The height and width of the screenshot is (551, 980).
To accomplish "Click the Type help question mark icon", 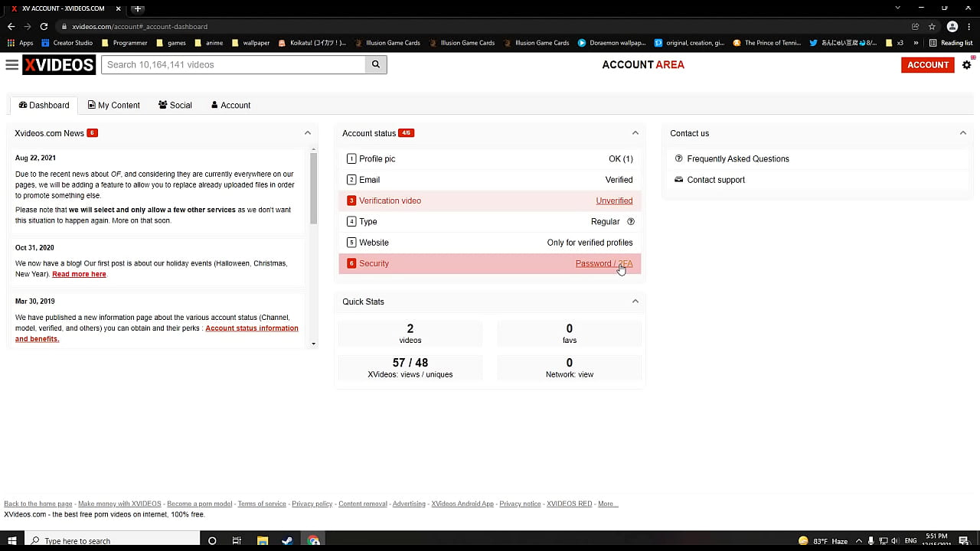I will [x=631, y=222].
